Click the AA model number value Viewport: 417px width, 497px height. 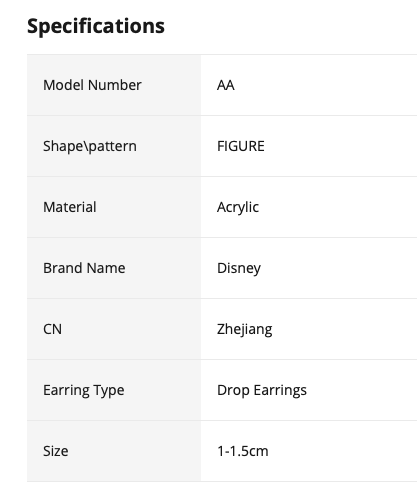point(226,85)
